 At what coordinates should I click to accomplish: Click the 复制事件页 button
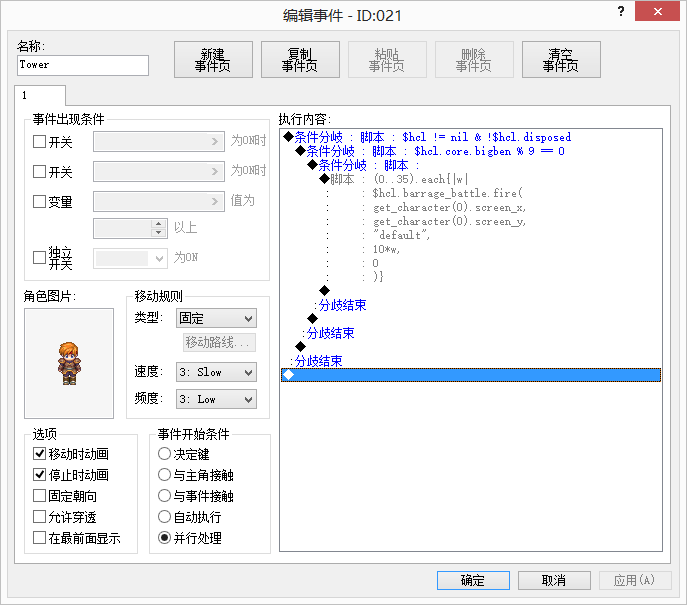click(x=300, y=60)
